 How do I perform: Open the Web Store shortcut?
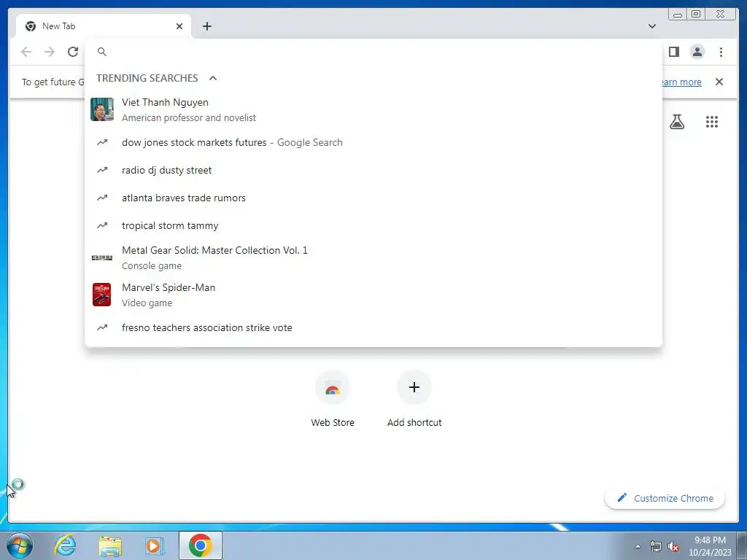[x=333, y=400]
